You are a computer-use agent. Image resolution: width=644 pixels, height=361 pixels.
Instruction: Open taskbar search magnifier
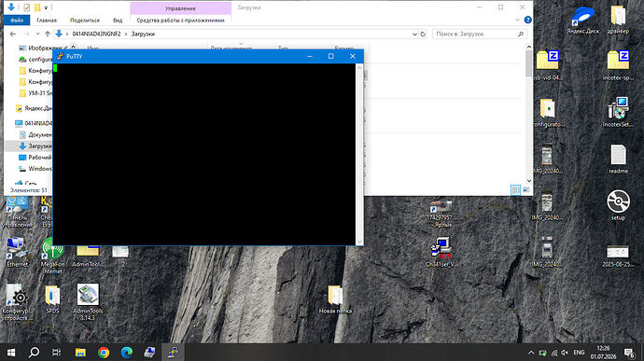(35, 353)
